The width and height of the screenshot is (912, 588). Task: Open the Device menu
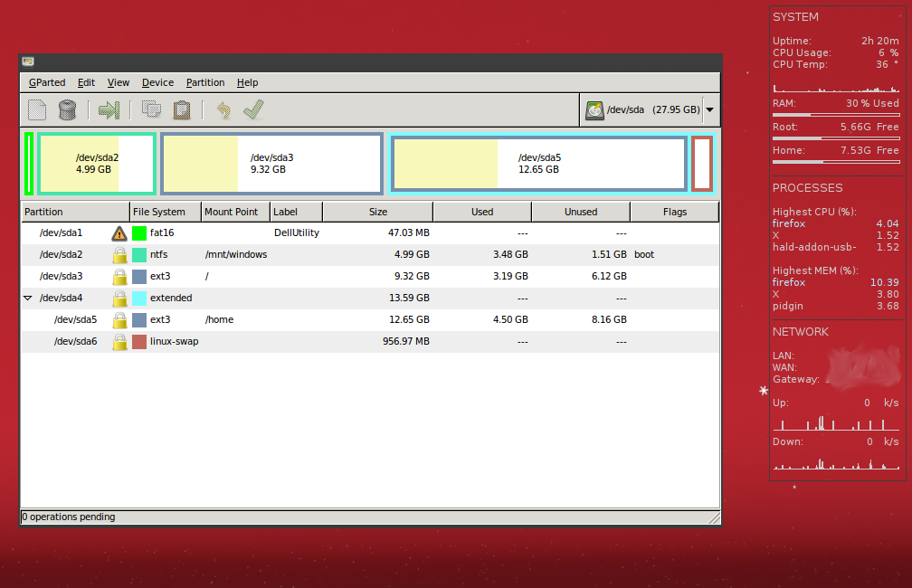(157, 82)
